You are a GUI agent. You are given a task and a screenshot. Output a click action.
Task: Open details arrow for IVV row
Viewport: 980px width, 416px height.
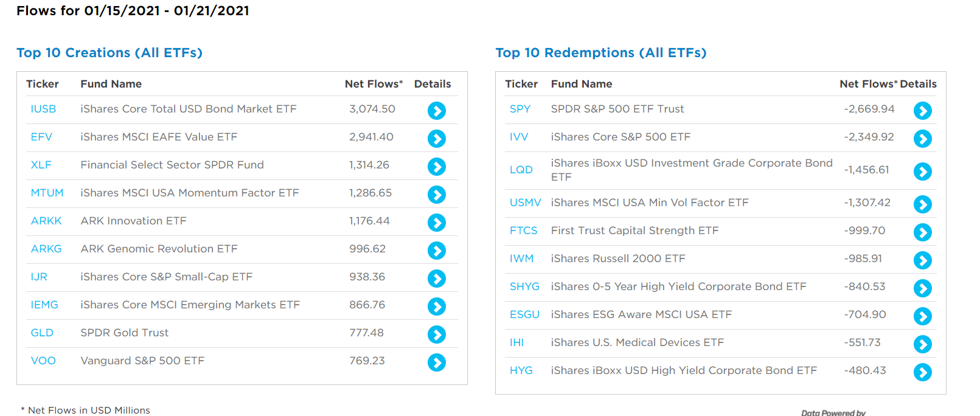click(923, 139)
